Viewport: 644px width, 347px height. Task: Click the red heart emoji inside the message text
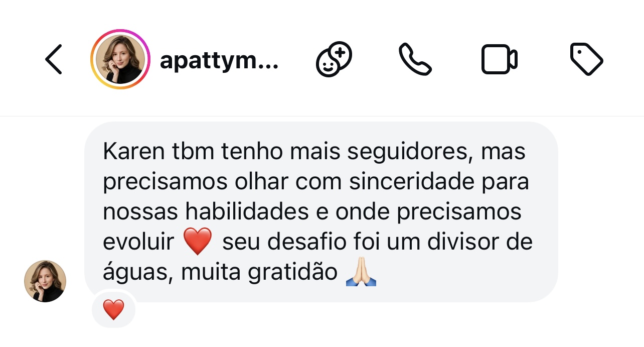coord(198,242)
